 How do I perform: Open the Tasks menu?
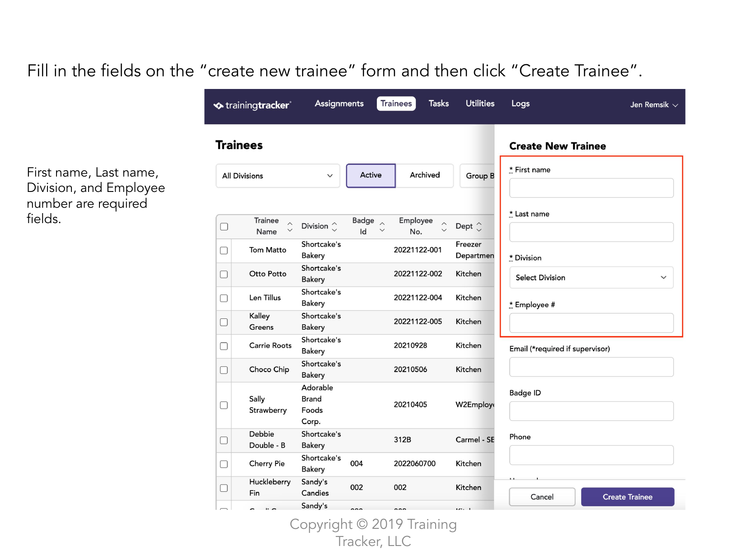coord(438,103)
